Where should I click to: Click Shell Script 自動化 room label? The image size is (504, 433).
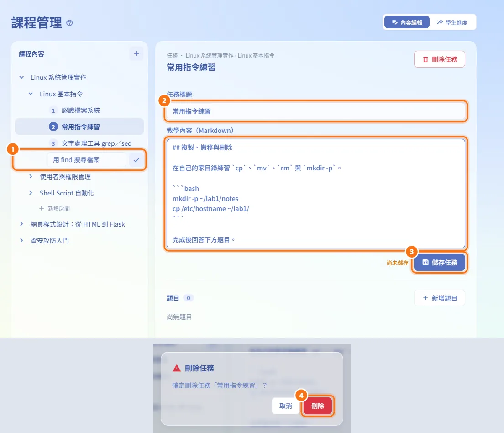(67, 193)
